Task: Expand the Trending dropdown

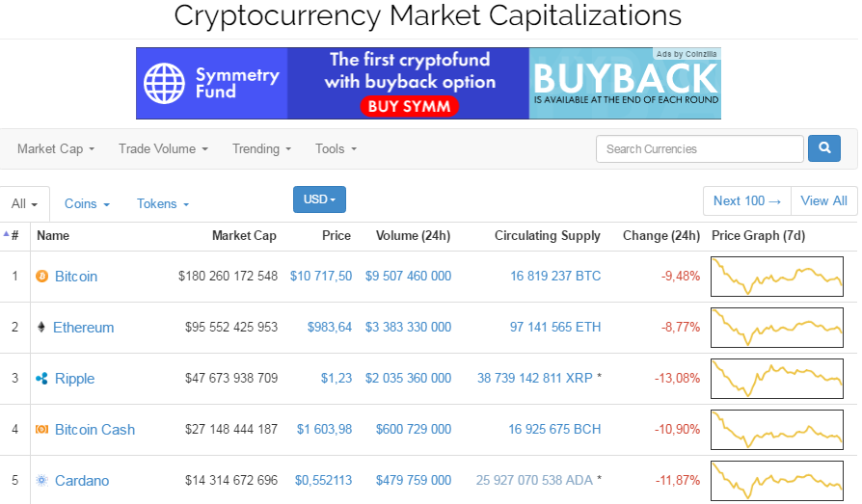Action: 261,149
